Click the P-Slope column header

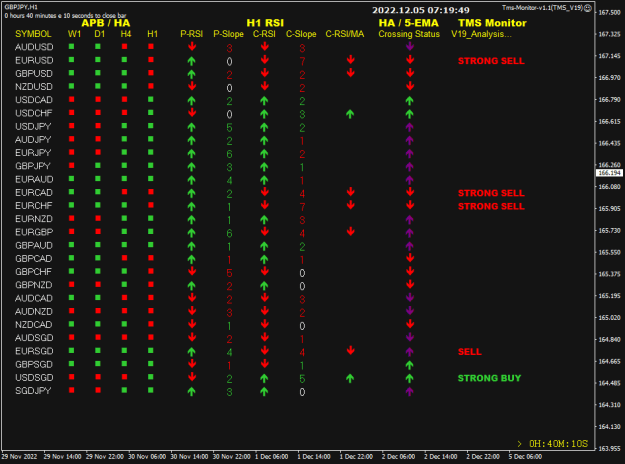point(228,34)
